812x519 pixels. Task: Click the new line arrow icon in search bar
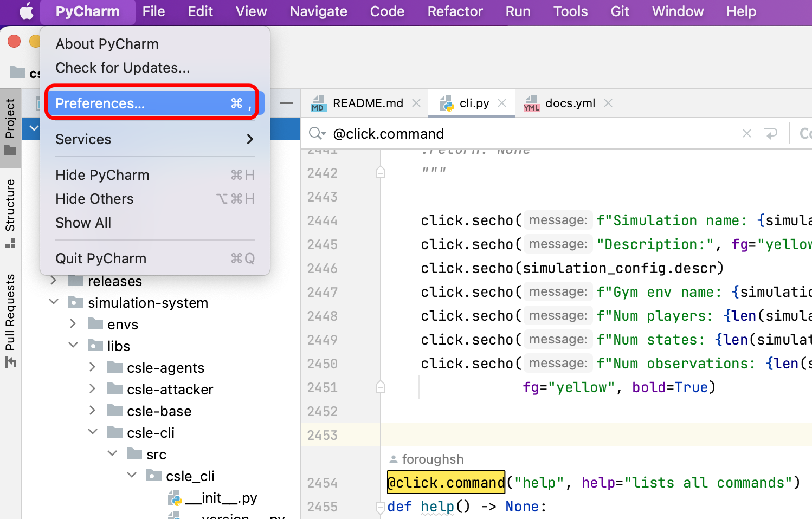[770, 133]
